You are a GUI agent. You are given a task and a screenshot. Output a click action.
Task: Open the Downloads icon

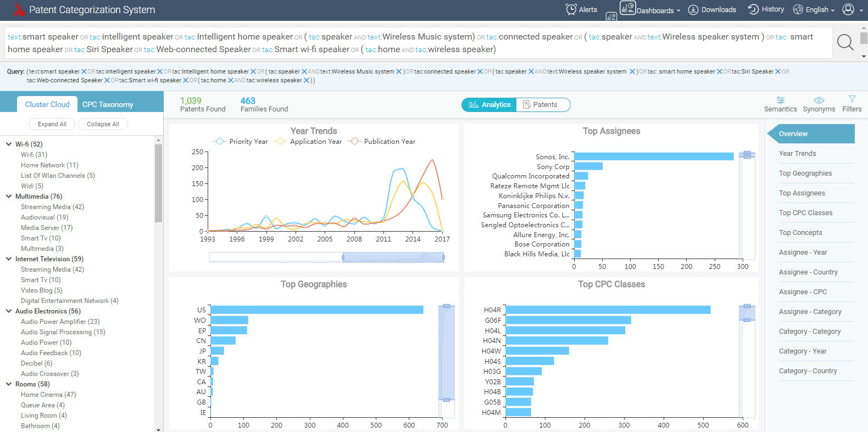[693, 10]
